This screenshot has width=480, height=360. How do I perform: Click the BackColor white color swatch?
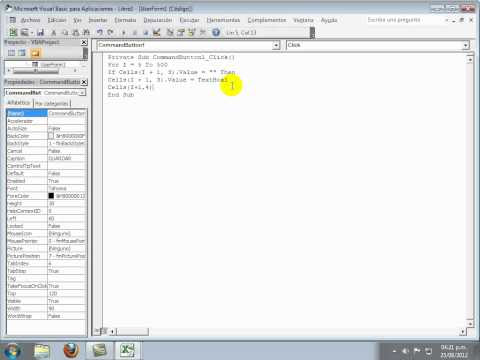point(51,136)
